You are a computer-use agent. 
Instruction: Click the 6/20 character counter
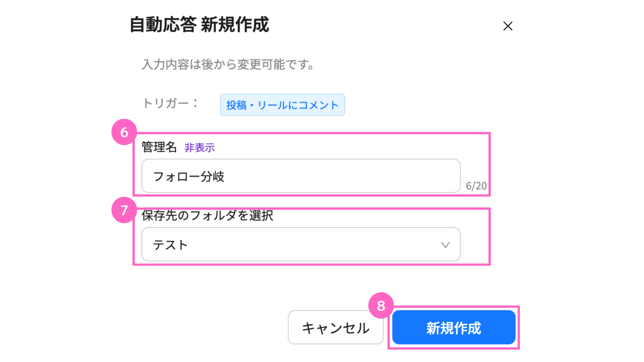click(x=476, y=186)
